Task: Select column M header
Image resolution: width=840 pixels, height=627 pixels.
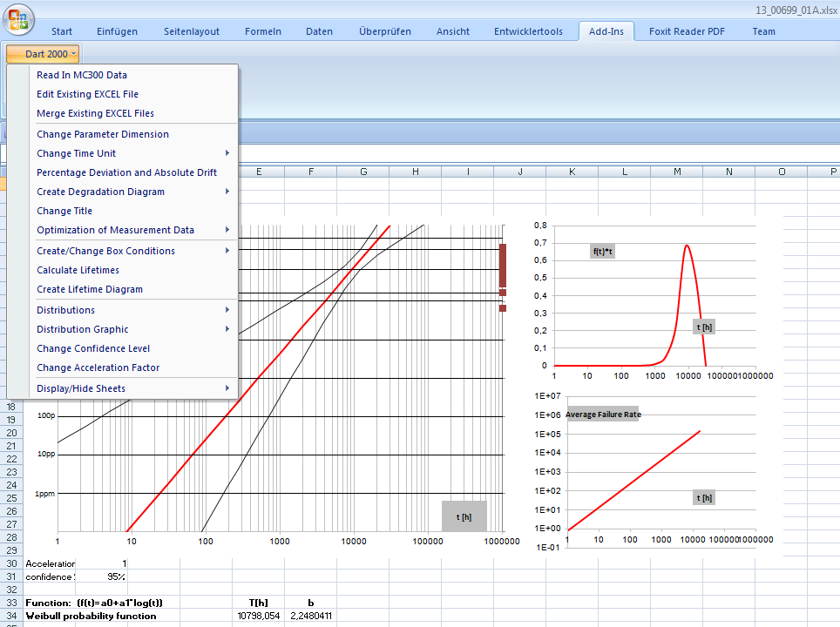Action: tap(676, 172)
